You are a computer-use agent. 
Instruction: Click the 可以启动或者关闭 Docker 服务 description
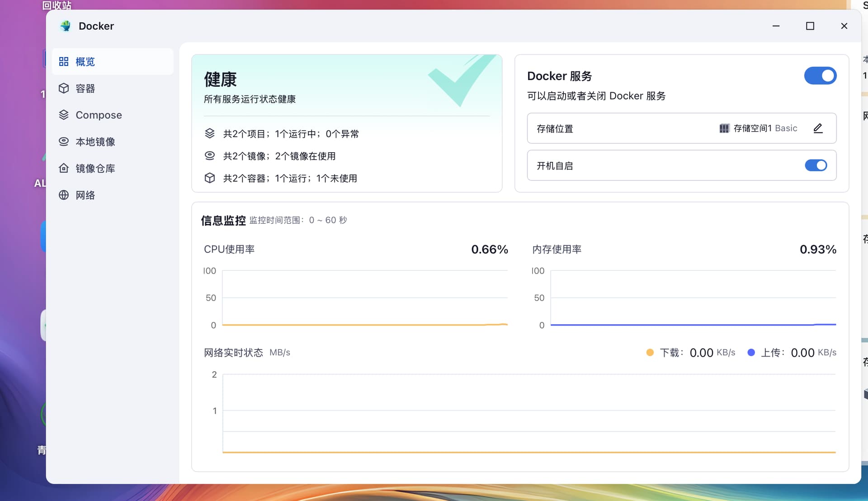pos(596,96)
